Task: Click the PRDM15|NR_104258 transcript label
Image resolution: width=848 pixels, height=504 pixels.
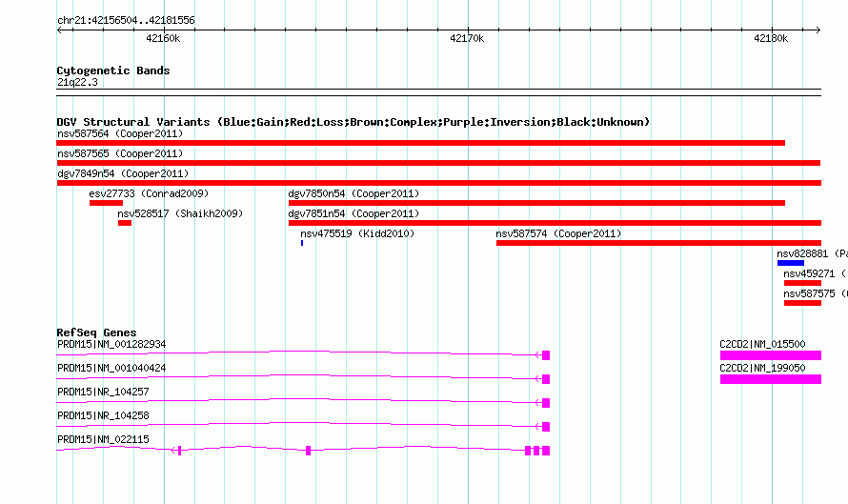Action: [103, 415]
